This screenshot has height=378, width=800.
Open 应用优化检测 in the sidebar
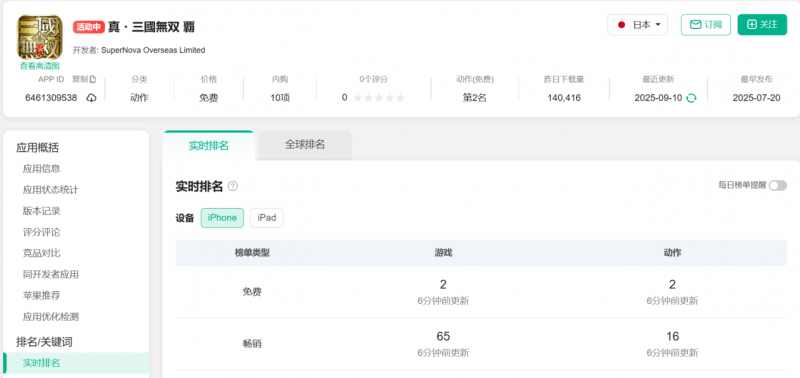click(51, 317)
